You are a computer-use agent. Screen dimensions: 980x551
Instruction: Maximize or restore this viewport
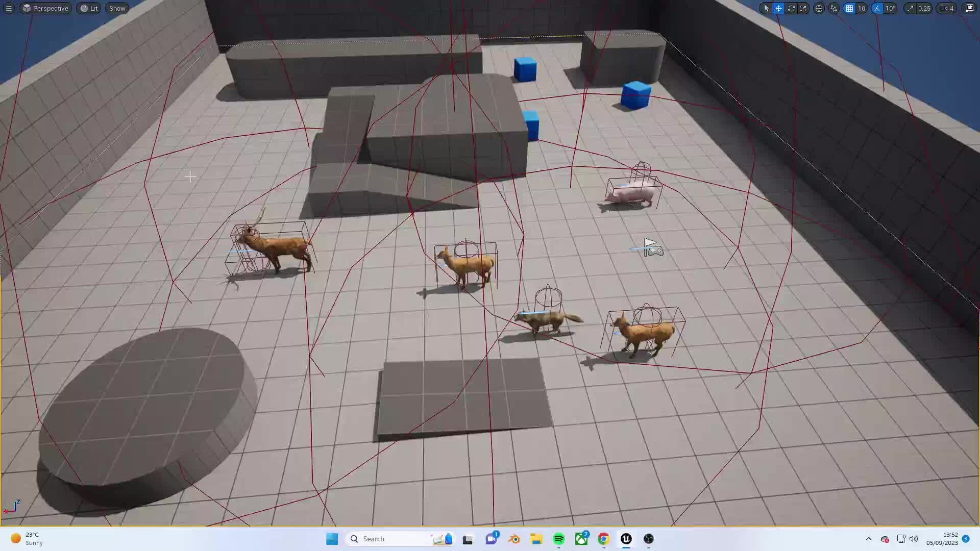coord(969,8)
